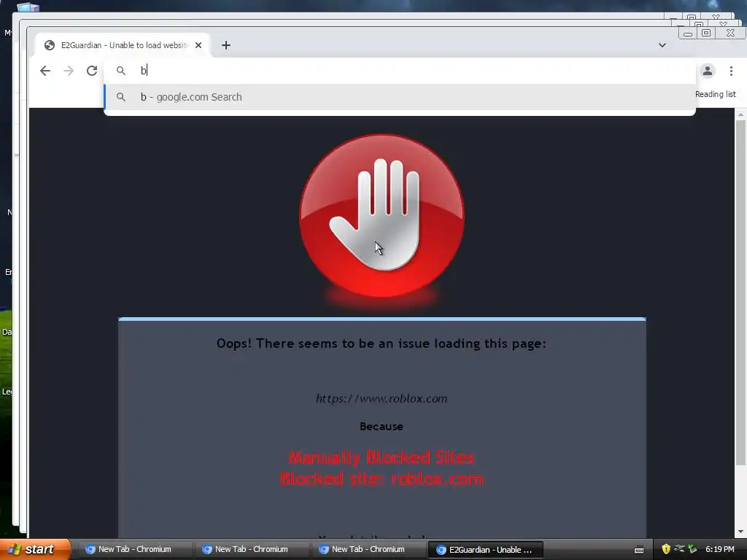The width and height of the screenshot is (747, 560).
Task: Choose the 'b - google.com Search' suggestion
Action: click(x=400, y=97)
